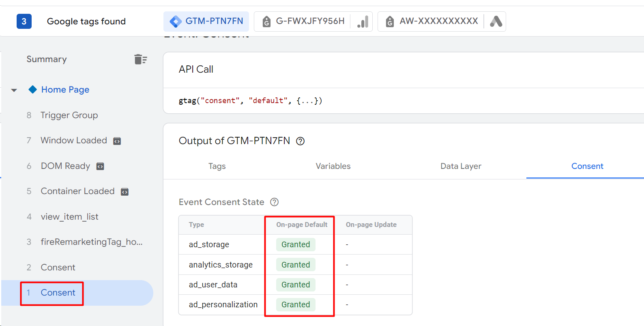Switch to the Tags tab
Image resolution: width=644 pixels, height=326 pixels.
217,166
